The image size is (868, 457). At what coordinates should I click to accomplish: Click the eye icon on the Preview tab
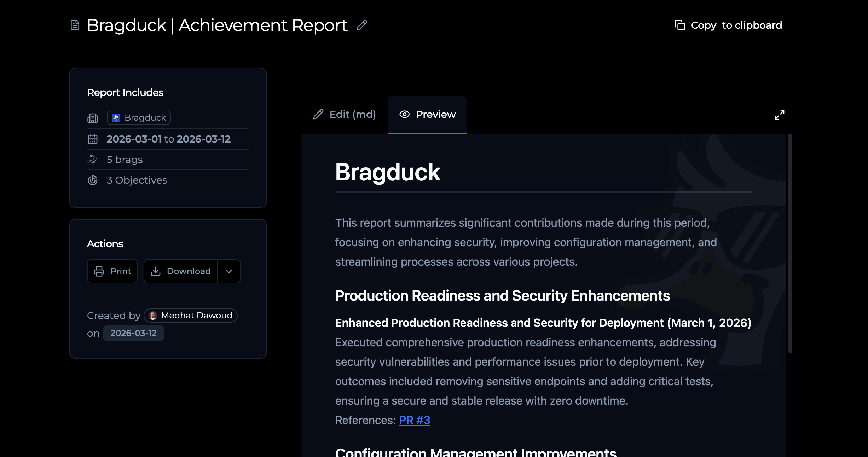point(404,114)
